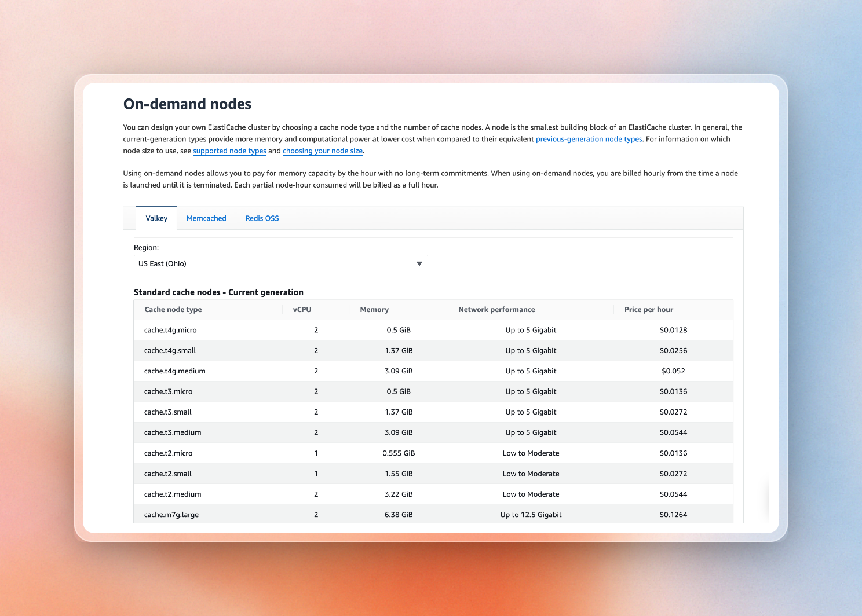Click Up to 5 Gigabit in the cache.t4g.medium row
Viewport: 862px width, 616px height.
coord(531,371)
